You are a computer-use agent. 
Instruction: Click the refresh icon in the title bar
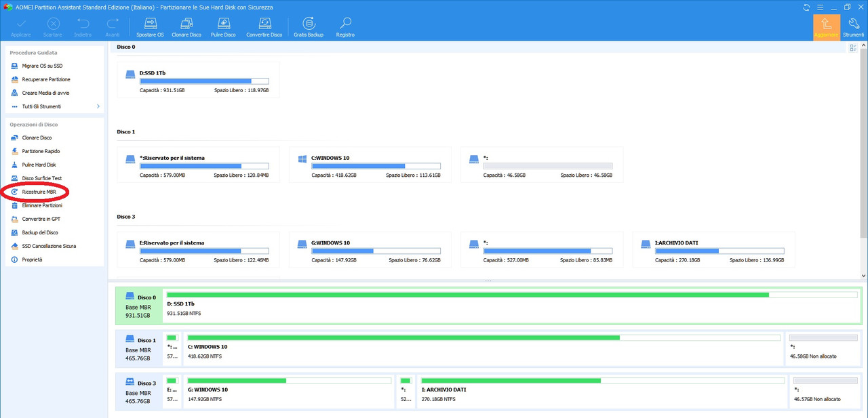(806, 7)
